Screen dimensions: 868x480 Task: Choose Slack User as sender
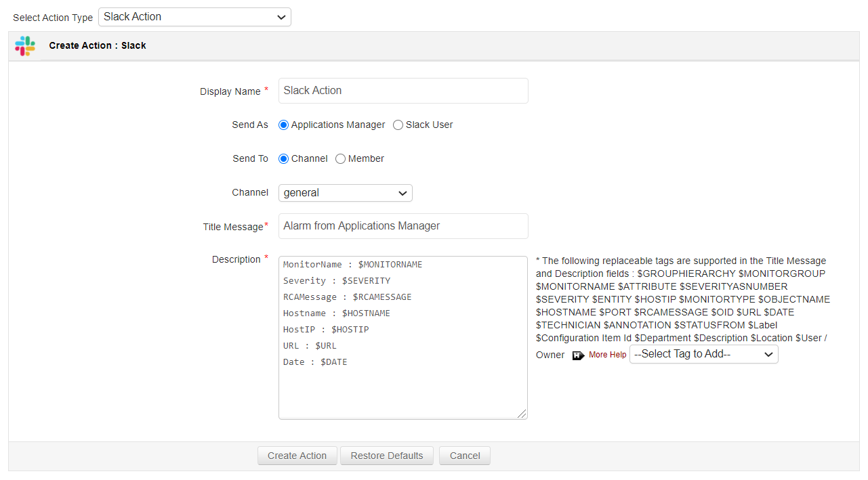pos(398,125)
